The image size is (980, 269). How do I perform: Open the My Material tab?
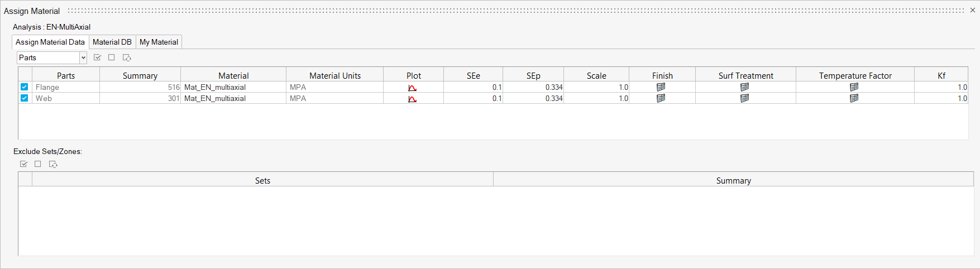pyautogui.click(x=159, y=42)
